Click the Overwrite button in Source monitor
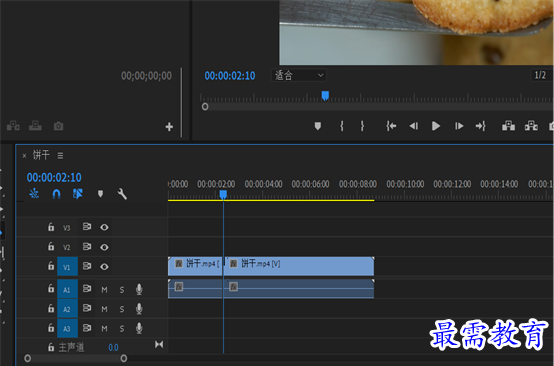Viewport: 554px width, 366px height. (x=35, y=126)
